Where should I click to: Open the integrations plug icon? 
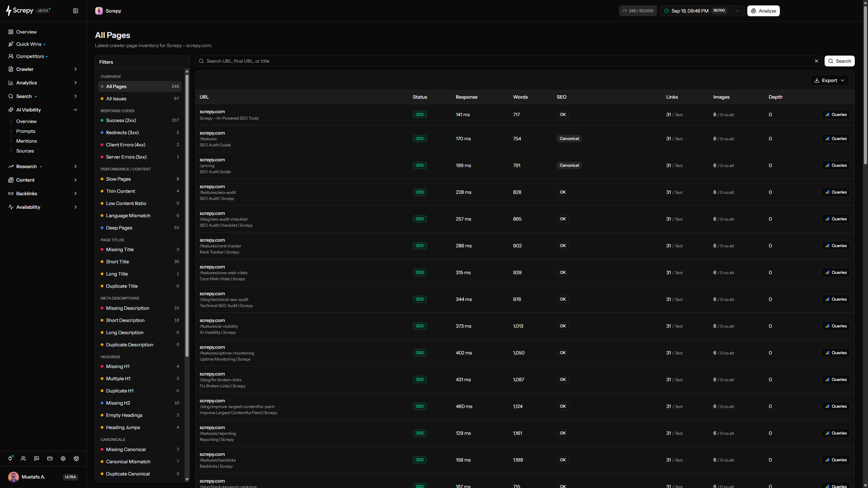10,459
